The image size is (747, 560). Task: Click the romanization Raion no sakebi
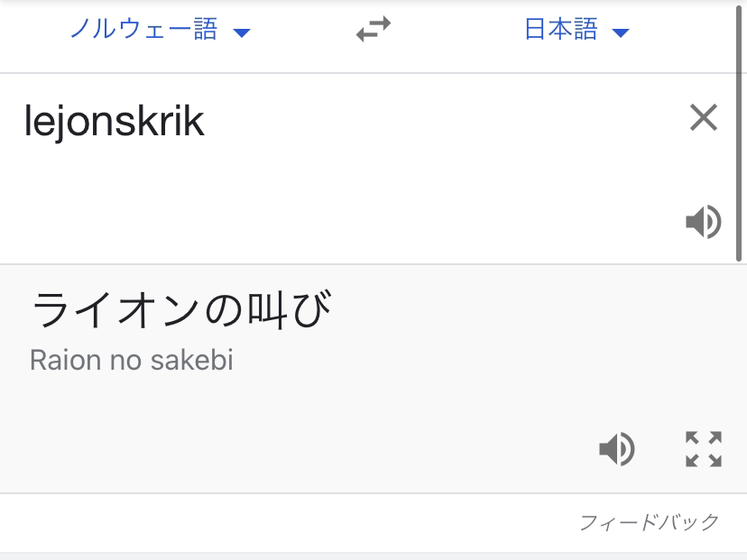132,361
